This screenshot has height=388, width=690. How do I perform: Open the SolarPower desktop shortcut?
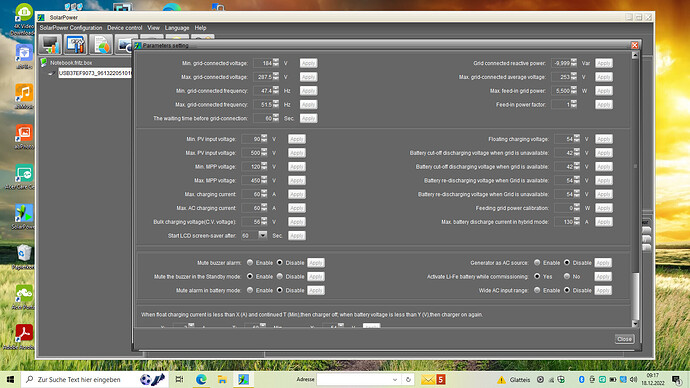point(24,213)
